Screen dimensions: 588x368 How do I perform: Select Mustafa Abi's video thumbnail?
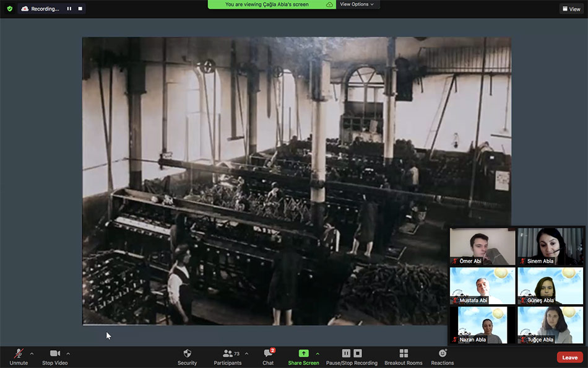pyautogui.click(x=483, y=286)
